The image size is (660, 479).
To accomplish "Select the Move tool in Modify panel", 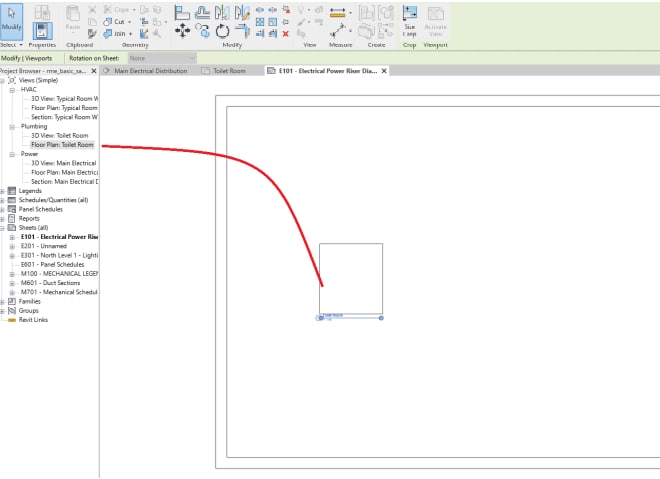I will [183, 32].
